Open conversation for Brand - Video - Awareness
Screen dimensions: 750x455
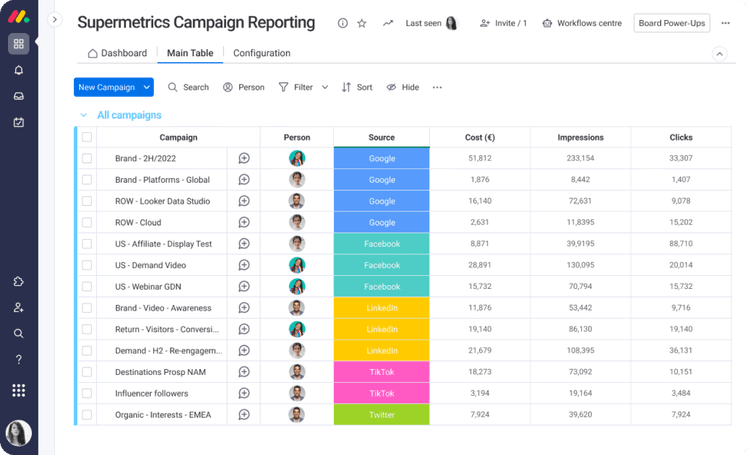244,308
